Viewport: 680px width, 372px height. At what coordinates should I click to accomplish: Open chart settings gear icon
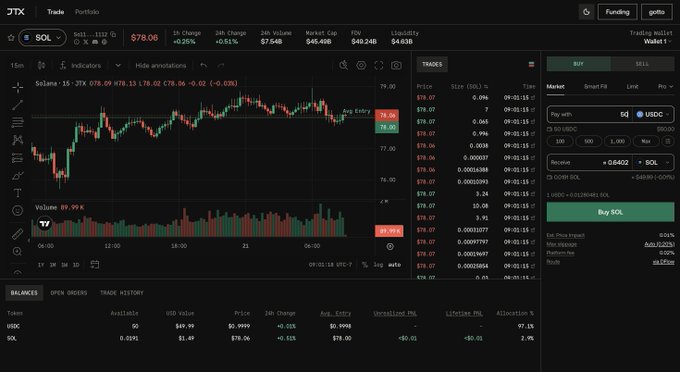tap(361, 65)
